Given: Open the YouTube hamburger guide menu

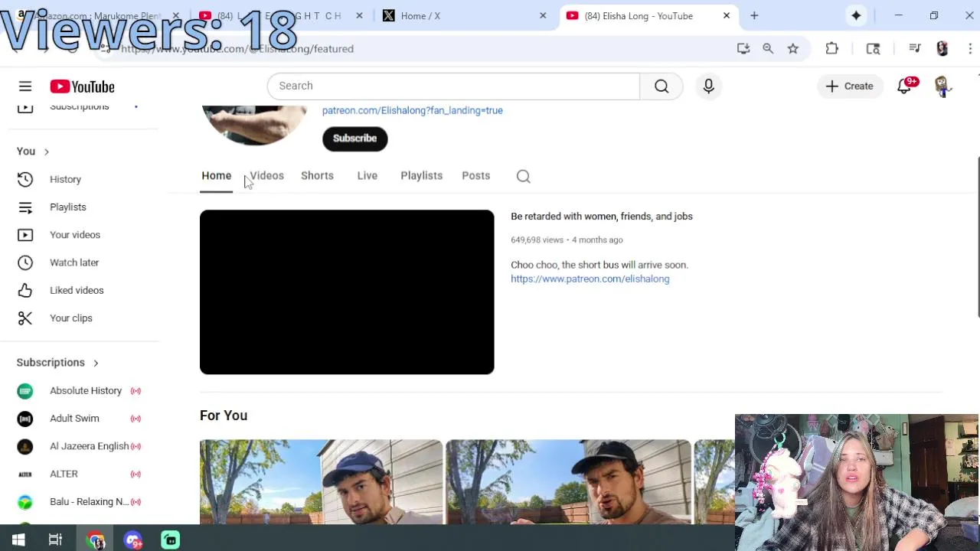Looking at the screenshot, I should click(25, 86).
